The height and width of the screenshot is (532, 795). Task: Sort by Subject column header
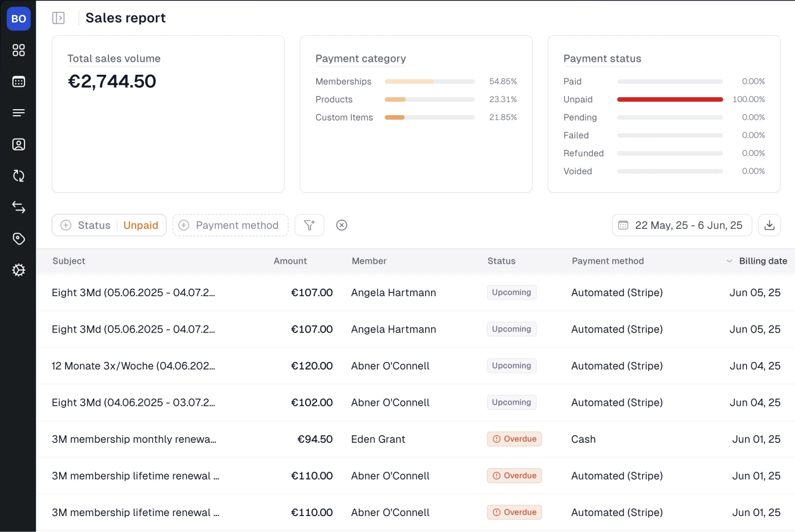(x=69, y=261)
